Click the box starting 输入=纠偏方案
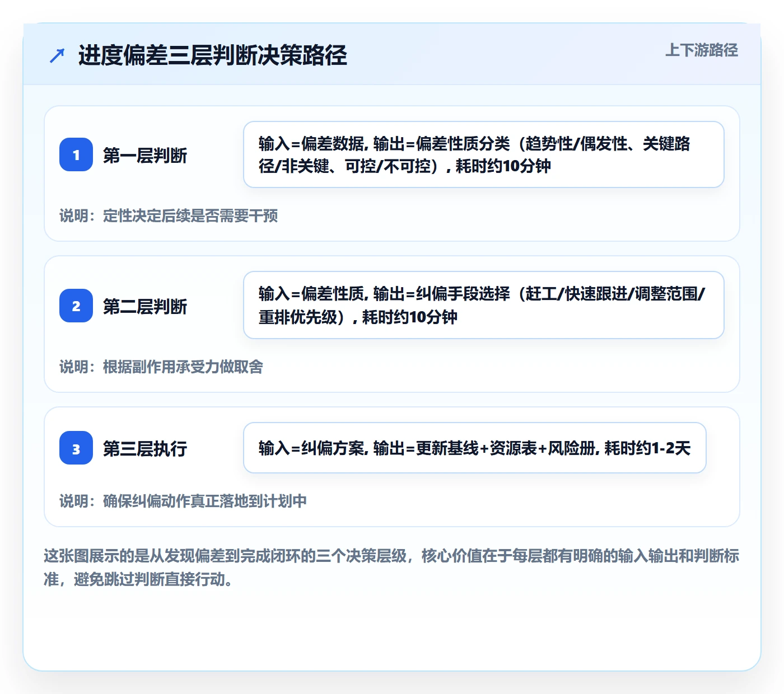This screenshot has height=694, width=784. click(x=475, y=448)
